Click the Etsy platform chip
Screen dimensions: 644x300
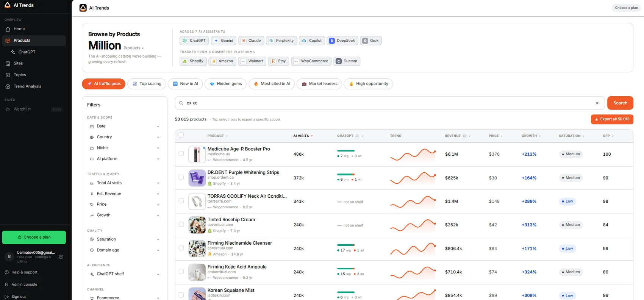[278, 61]
